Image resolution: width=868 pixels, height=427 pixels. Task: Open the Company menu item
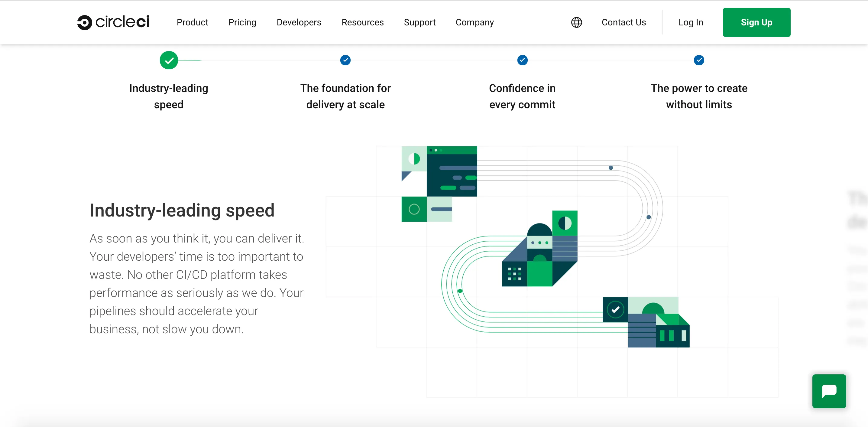(x=474, y=22)
